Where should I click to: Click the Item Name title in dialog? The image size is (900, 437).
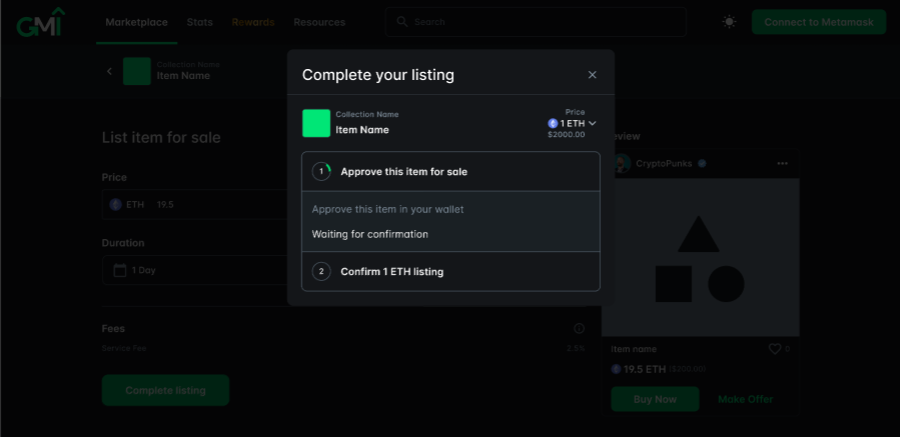tap(362, 130)
